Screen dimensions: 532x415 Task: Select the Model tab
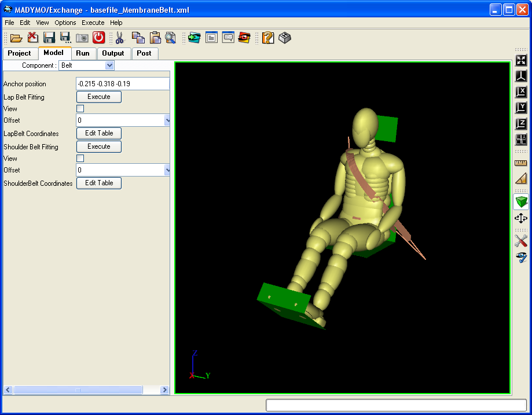click(x=54, y=53)
